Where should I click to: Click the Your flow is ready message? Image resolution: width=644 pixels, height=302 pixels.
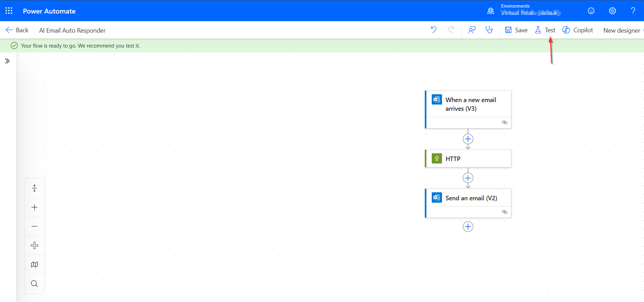tap(80, 46)
